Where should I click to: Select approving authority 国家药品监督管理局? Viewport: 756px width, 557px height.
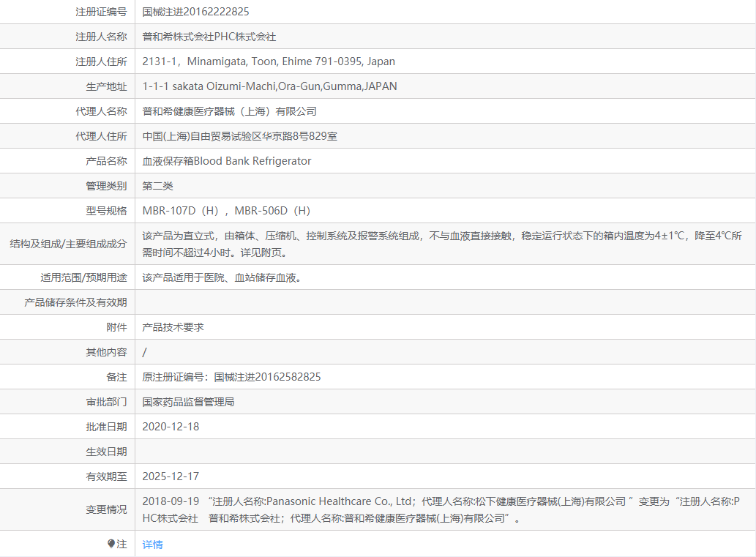189,402
